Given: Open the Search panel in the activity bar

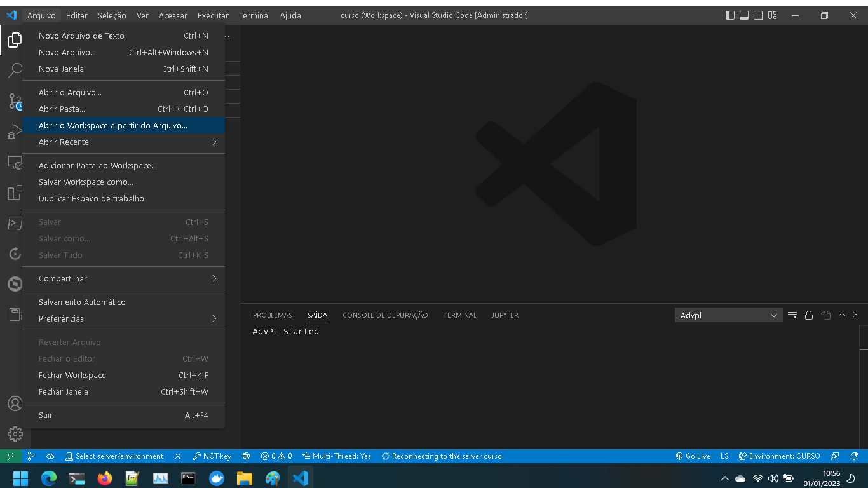Looking at the screenshot, I should (x=15, y=70).
